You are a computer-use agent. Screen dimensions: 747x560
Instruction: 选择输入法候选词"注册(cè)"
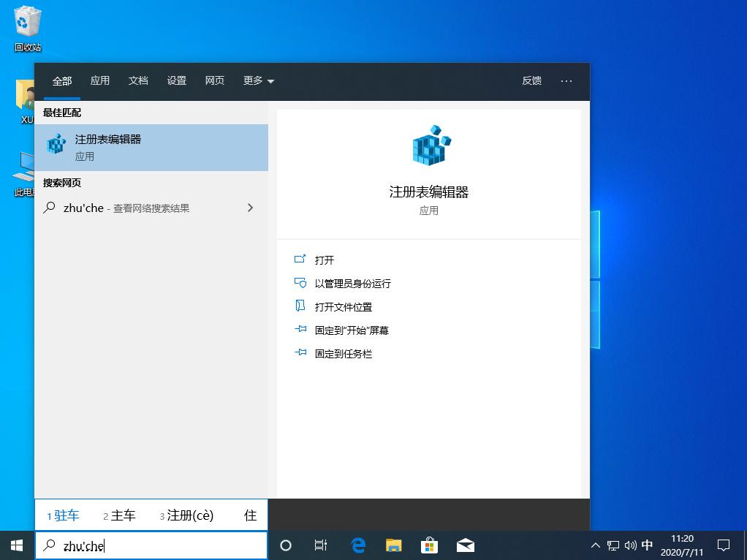pos(189,515)
